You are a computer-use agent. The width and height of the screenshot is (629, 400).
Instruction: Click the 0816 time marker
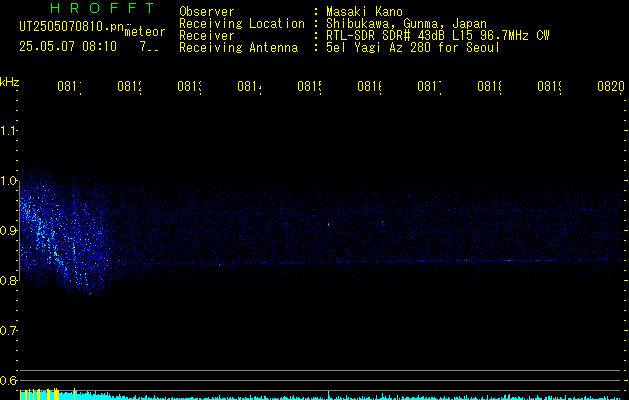pyautogui.click(x=369, y=86)
